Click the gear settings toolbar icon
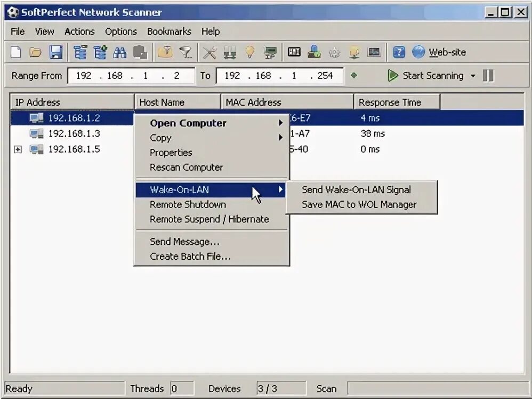The width and height of the screenshot is (532, 399). coord(334,53)
